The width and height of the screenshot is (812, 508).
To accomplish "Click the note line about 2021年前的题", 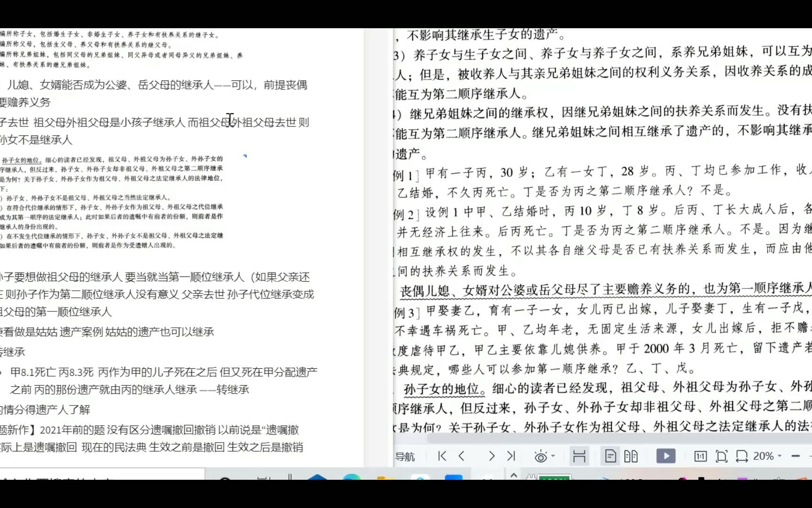I will coord(151,438).
